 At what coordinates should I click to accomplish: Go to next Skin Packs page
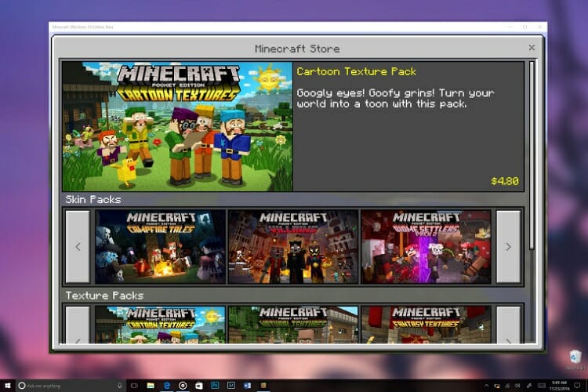[509, 246]
